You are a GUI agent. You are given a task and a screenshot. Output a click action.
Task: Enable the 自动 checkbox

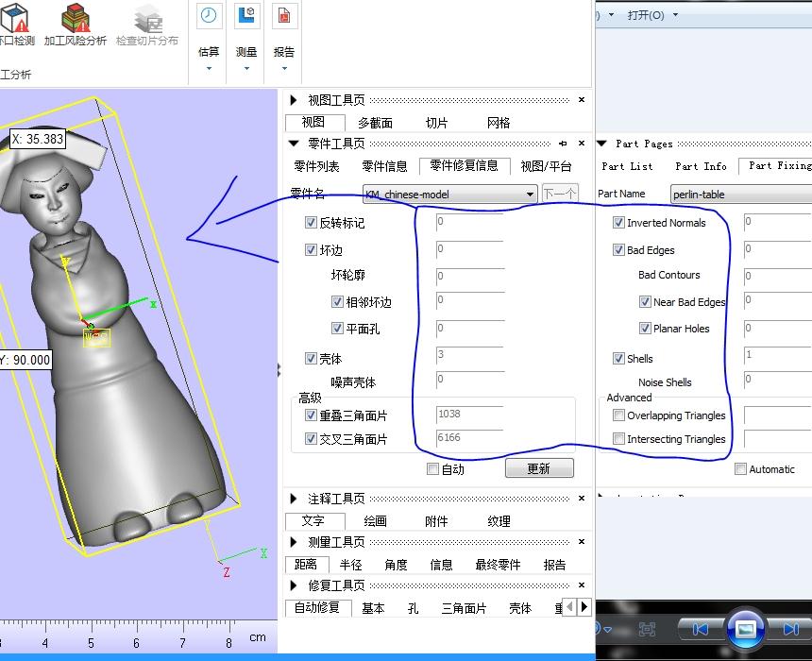point(432,468)
